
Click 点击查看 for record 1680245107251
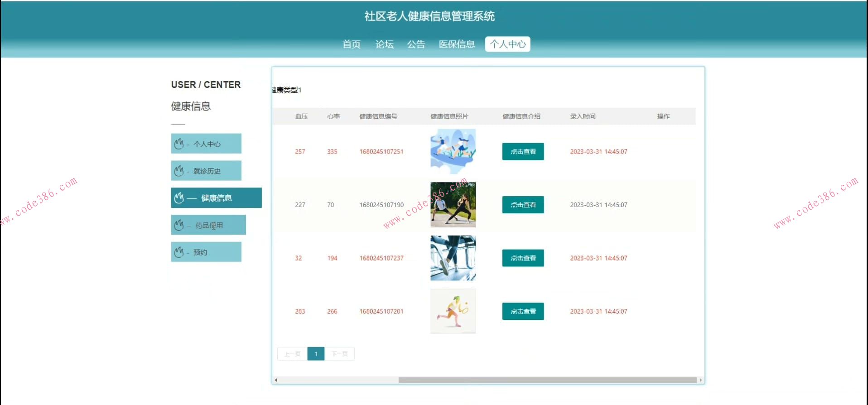(x=523, y=151)
